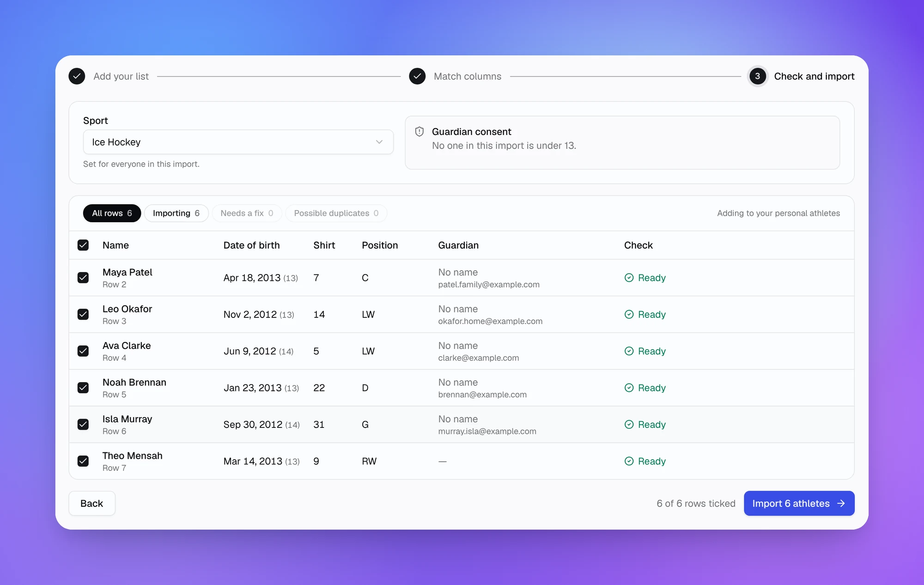Screen dimensions: 924x585
Task: Select the All rows filter tab
Action: pyautogui.click(x=112, y=213)
